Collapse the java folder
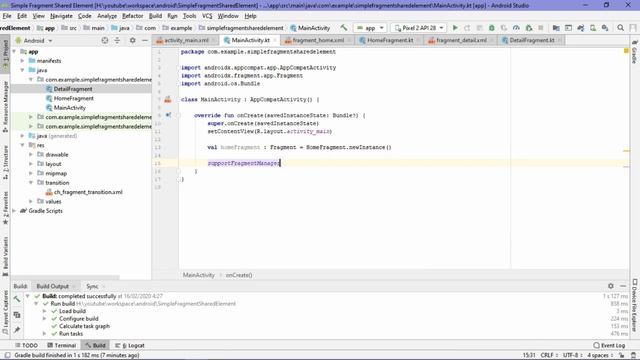640x360 pixels. point(22,70)
